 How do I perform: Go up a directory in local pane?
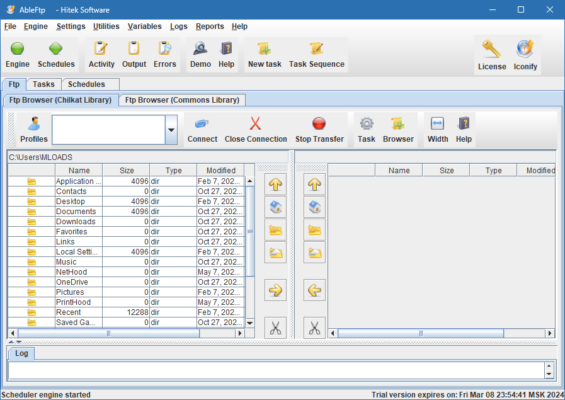click(275, 184)
